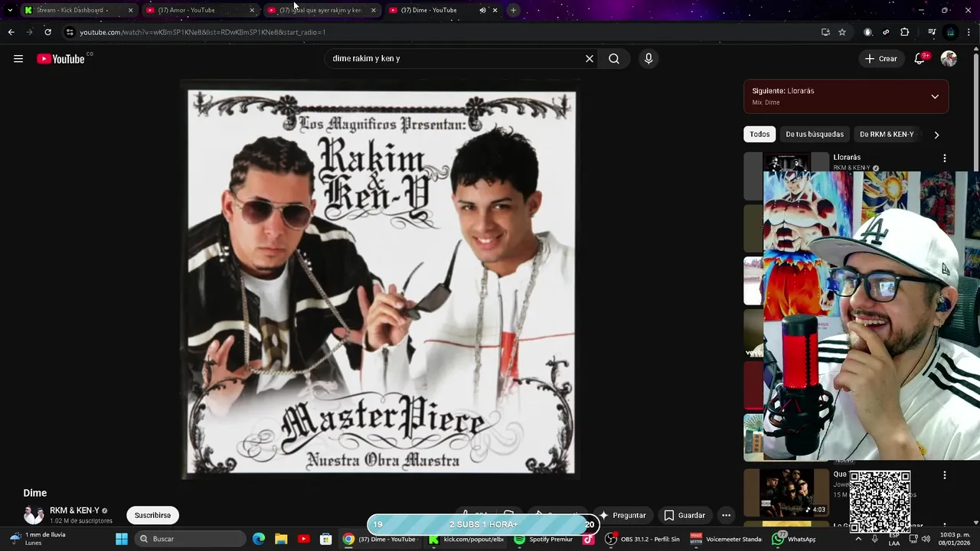Subscribe with the Suscribirse button
Viewport: 980px width, 551px height.
(152, 515)
